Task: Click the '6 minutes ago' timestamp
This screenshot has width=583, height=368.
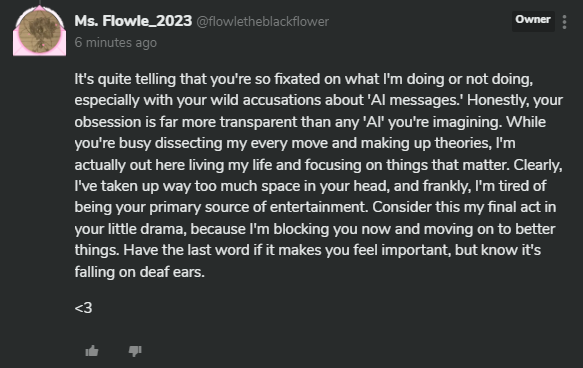Action: pyautogui.click(x=116, y=42)
